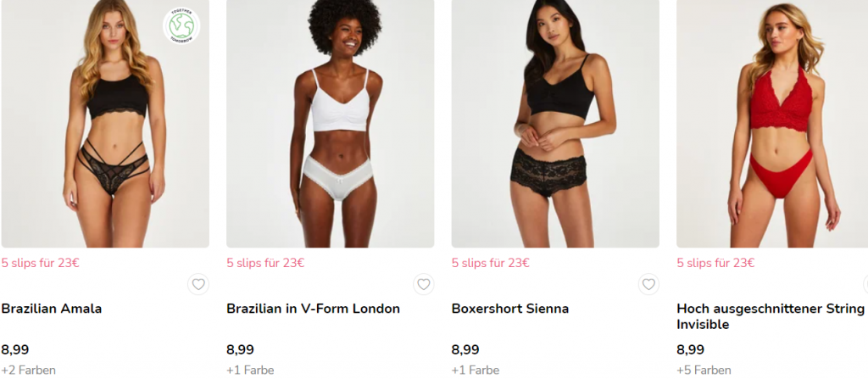
Task: View the Boxershort Sienna product photo
Action: (x=555, y=124)
